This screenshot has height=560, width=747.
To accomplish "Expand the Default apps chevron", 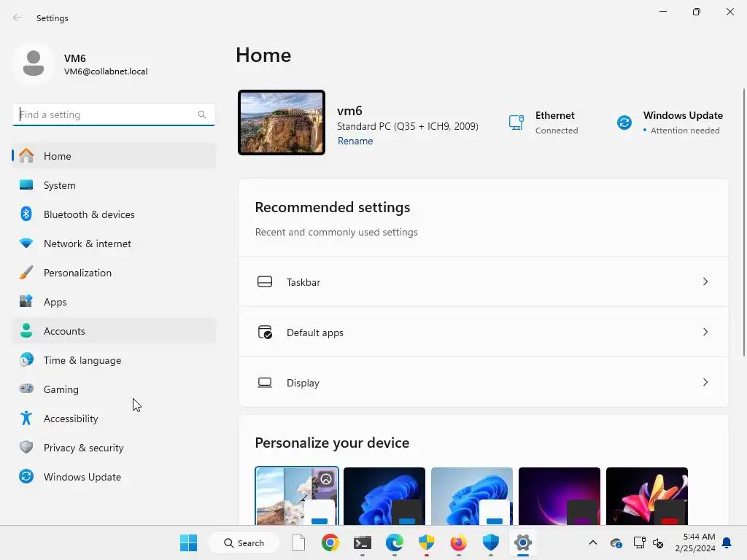I will (705, 332).
